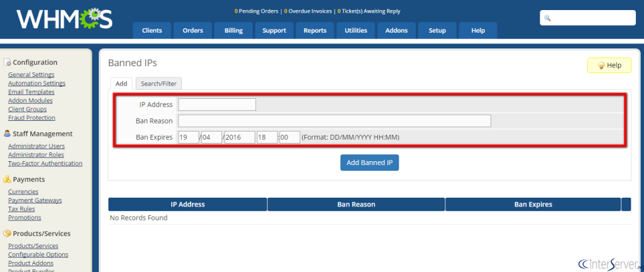Open Overdue Invoices link

pyautogui.click(x=308, y=11)
